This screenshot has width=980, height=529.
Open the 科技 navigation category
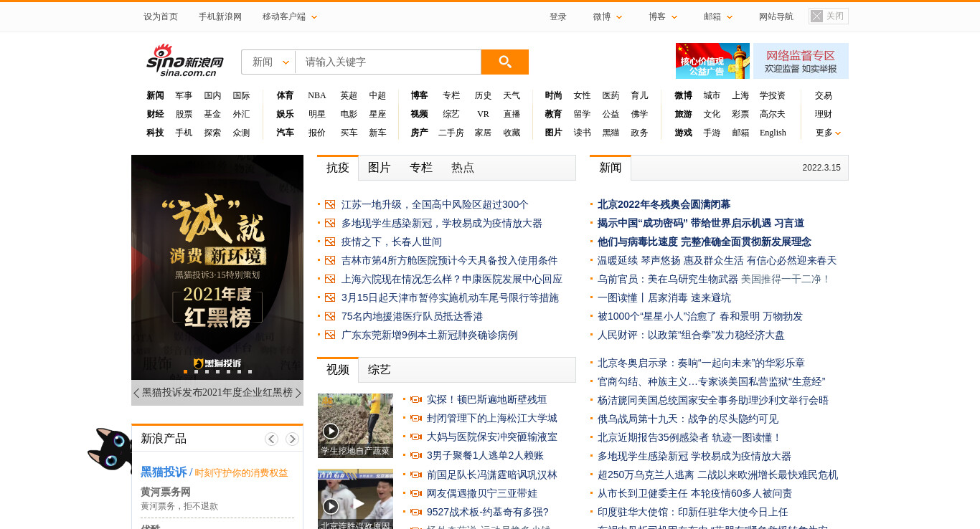point(155,133)
